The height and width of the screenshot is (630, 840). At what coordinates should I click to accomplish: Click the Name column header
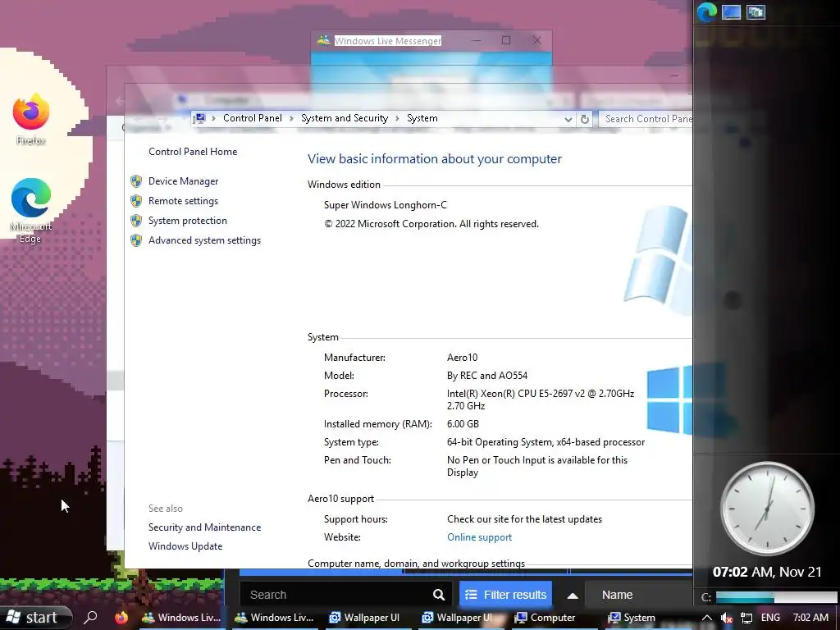click(617, 595)
